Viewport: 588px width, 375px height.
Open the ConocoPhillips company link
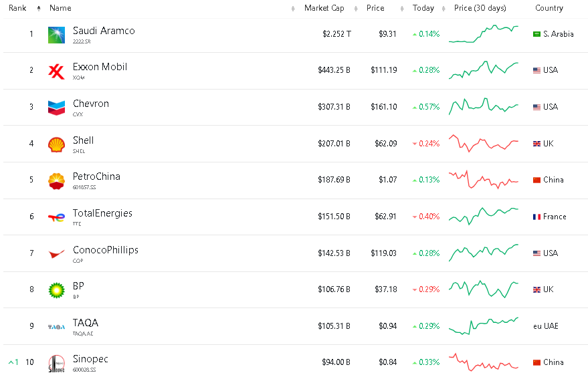coord(106,250)
